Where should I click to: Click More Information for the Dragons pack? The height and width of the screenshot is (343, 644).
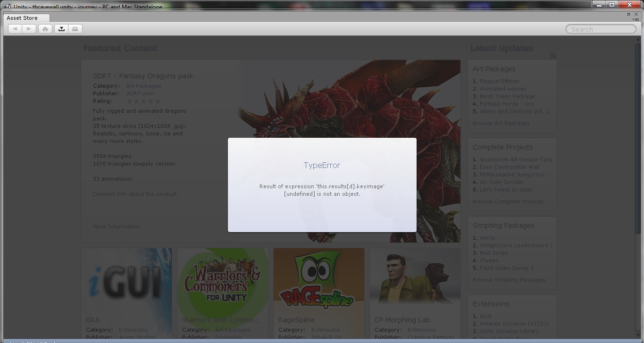(x=116, y=226)
